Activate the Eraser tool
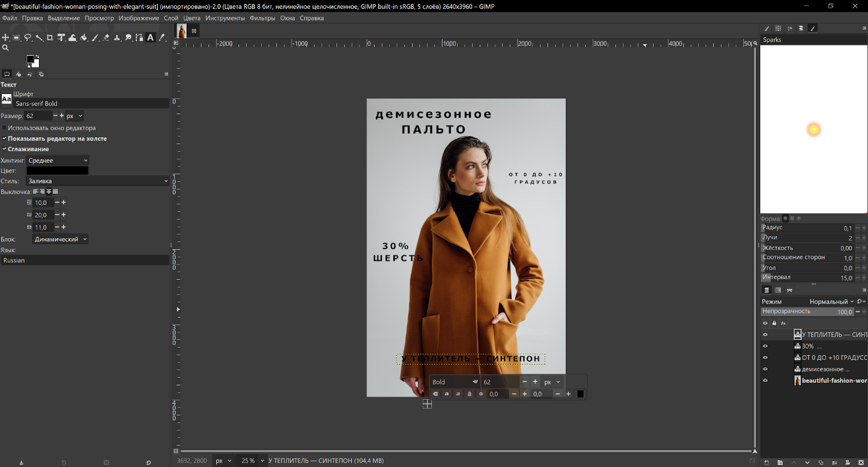 coord(106,37)
